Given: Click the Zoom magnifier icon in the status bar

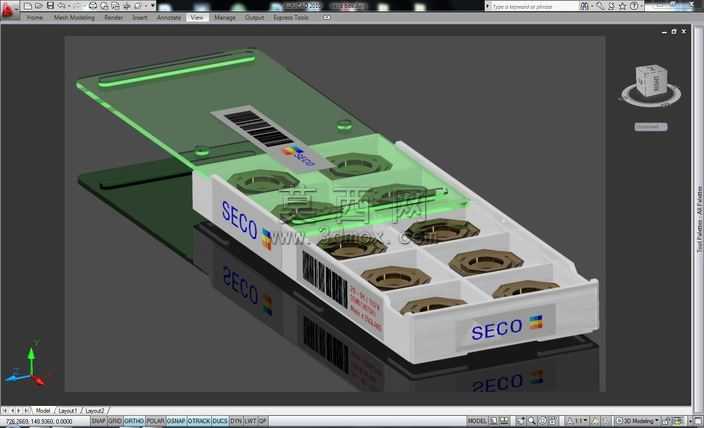Looking at the screenshot, I should pos(532,421).
